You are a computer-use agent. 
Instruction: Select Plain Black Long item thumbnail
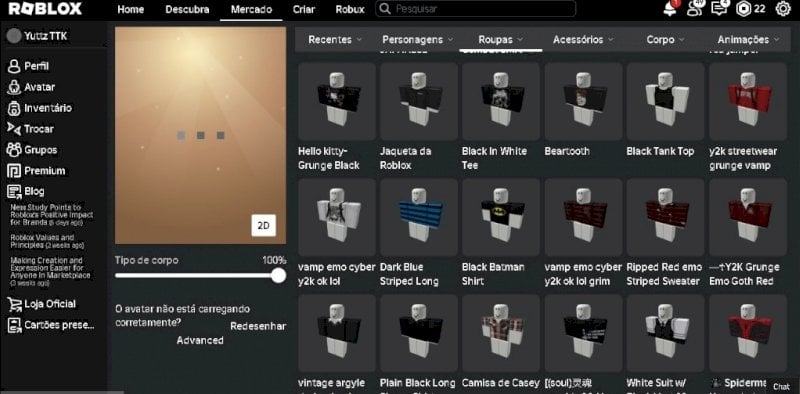(419, 333)
